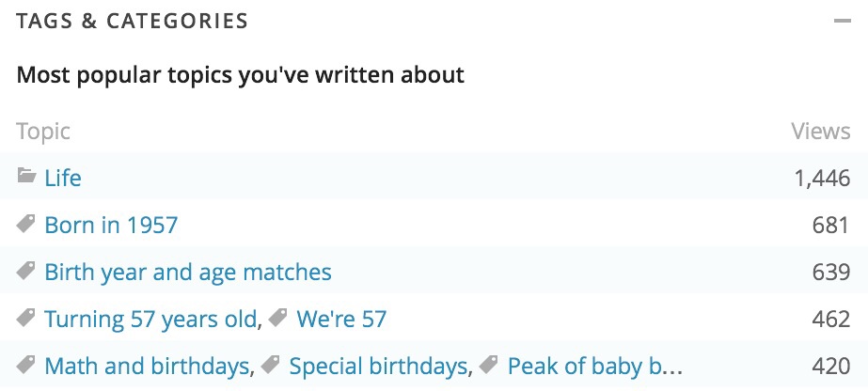Open the Born in 1957 tag
868x391 pixels.
click(111, 226)
